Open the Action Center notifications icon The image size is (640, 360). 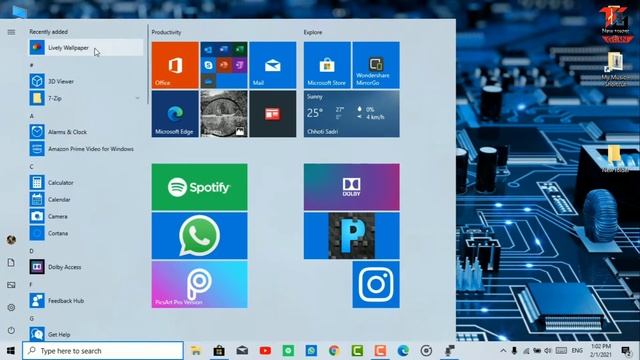point(626,351)
